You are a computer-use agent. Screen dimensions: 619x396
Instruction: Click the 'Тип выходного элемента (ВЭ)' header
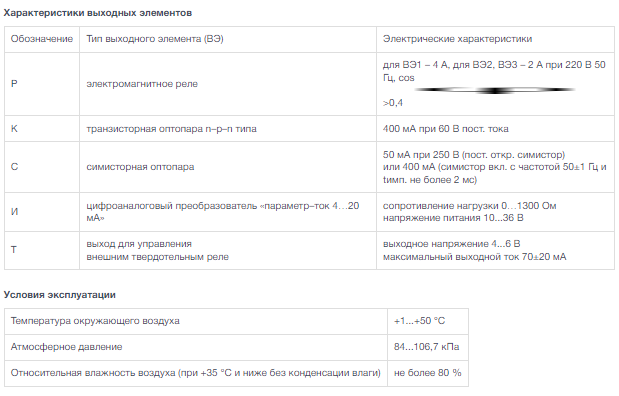click(x=228, y=39)
